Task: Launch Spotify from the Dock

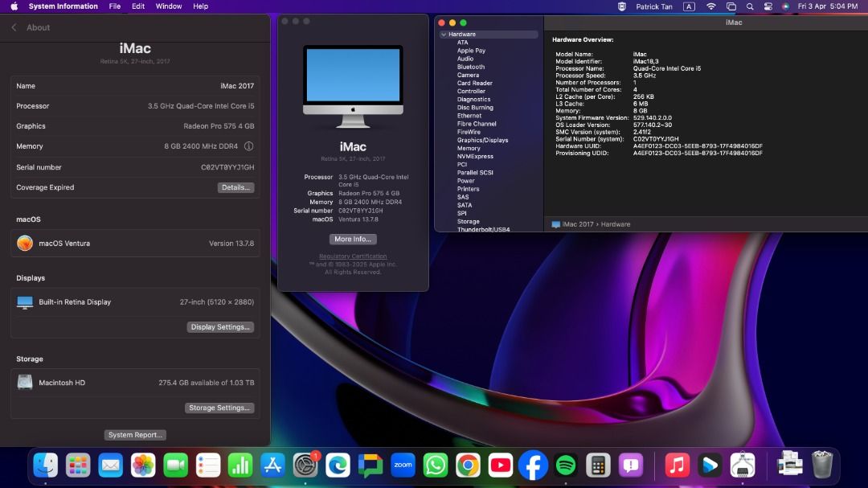Action: coord(565,465)
